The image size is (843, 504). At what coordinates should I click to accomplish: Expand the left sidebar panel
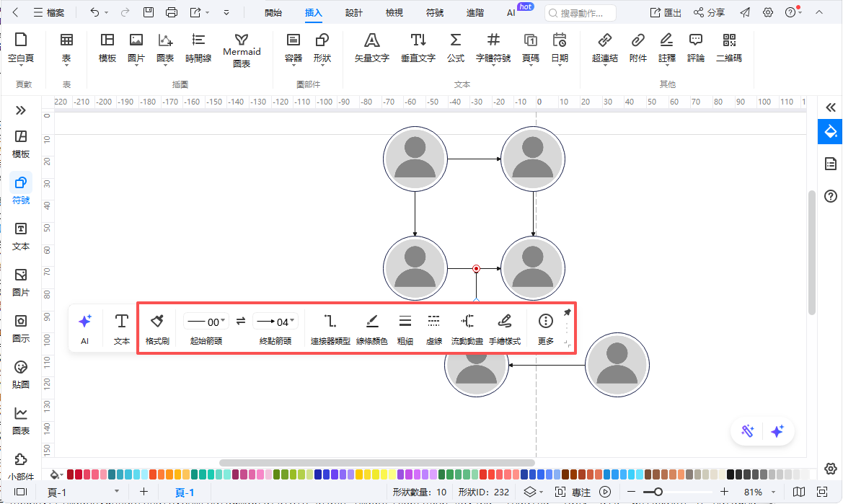[21, 110]
